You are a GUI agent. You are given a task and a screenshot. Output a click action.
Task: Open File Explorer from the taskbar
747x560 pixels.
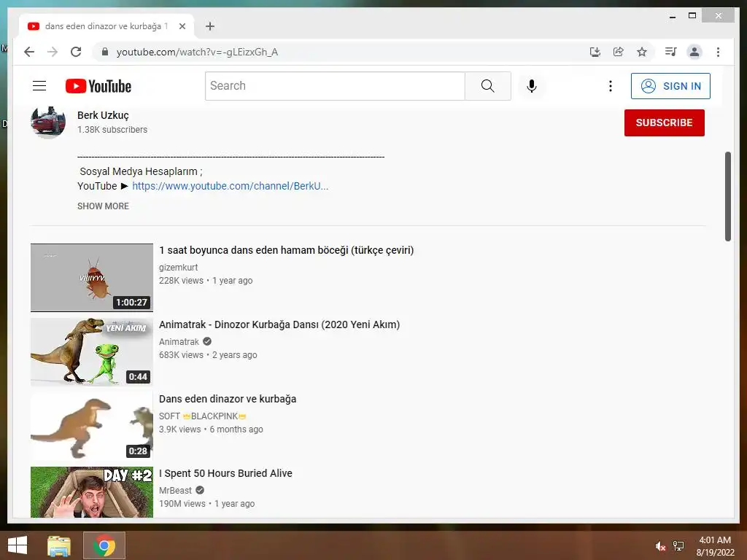coord(59,545)
